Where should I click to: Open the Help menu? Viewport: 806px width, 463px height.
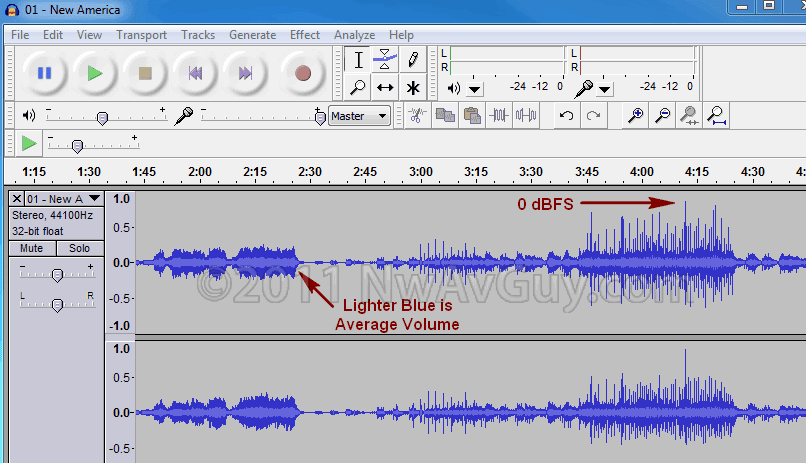(401, 35)
